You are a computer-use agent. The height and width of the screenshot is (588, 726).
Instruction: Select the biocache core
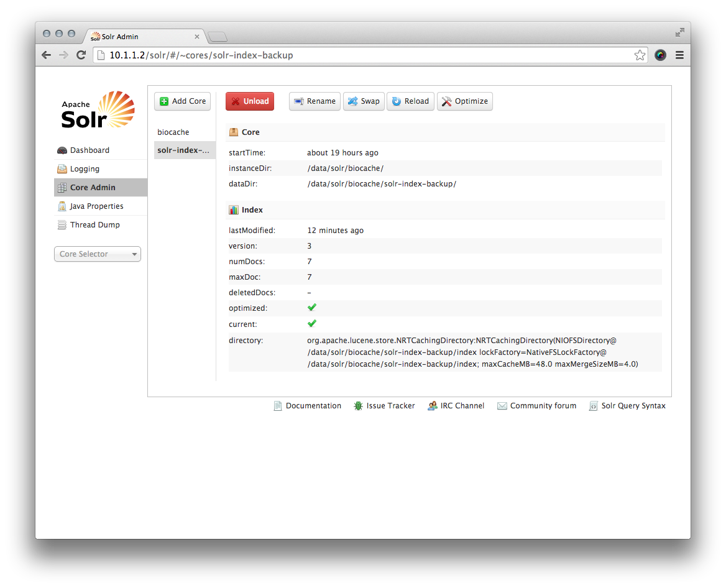point(185,132)
